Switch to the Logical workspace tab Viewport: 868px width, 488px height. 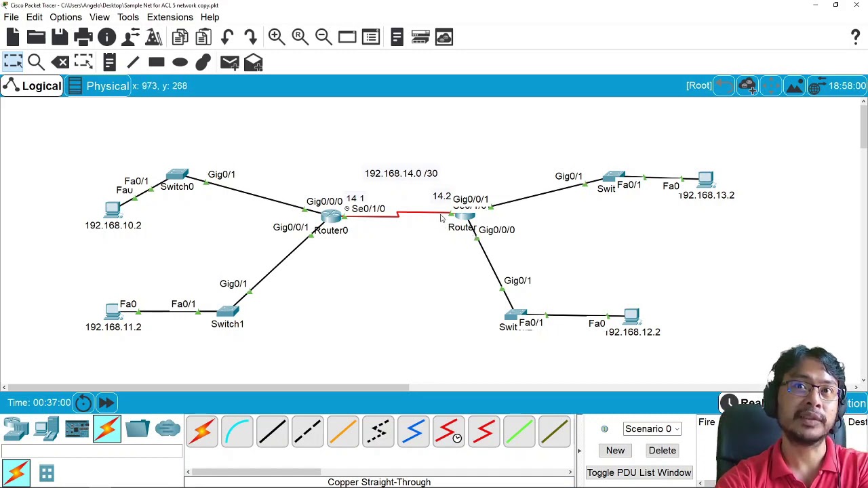pos(32,86)
